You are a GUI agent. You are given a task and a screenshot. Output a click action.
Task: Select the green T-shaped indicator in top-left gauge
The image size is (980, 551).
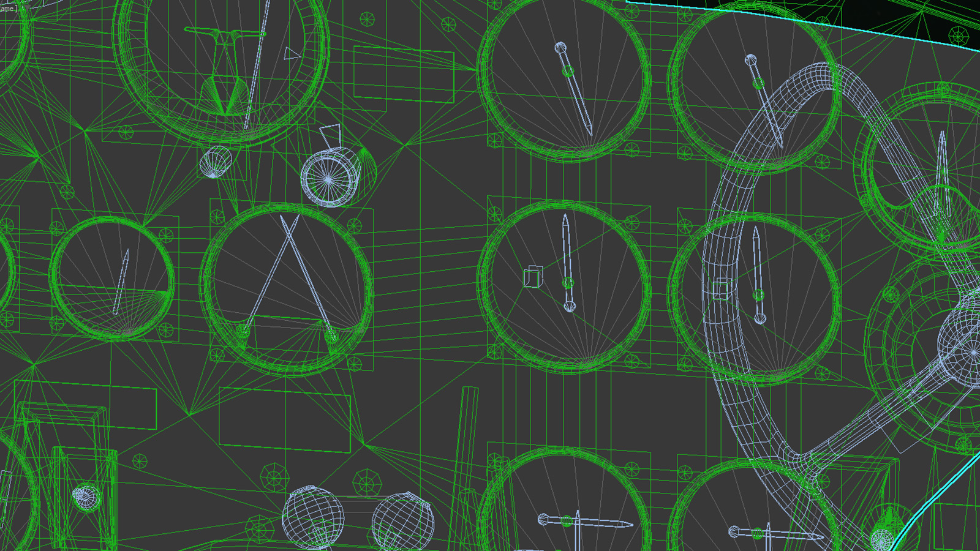[x=224, y=34]
